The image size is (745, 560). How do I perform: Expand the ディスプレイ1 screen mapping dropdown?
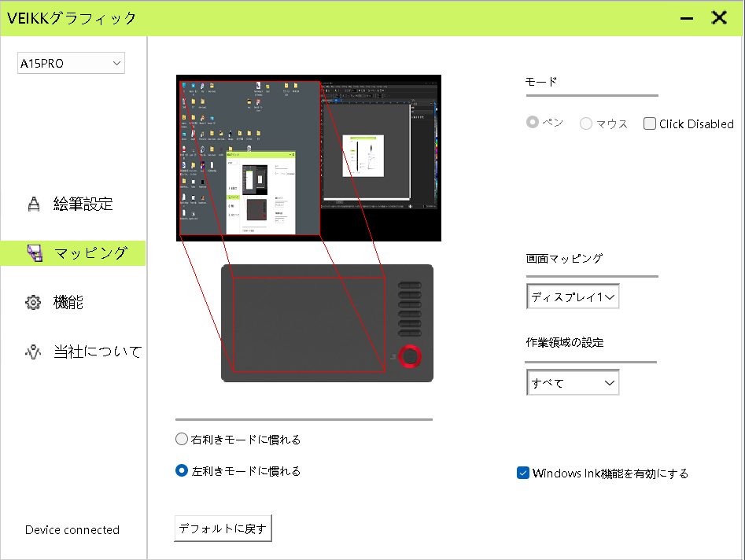(x=573, y=297)
